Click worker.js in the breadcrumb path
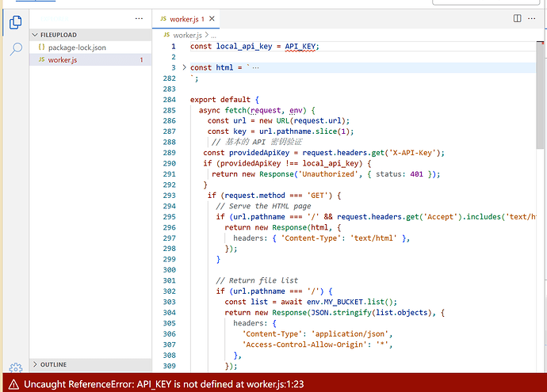 pos(187,35)
